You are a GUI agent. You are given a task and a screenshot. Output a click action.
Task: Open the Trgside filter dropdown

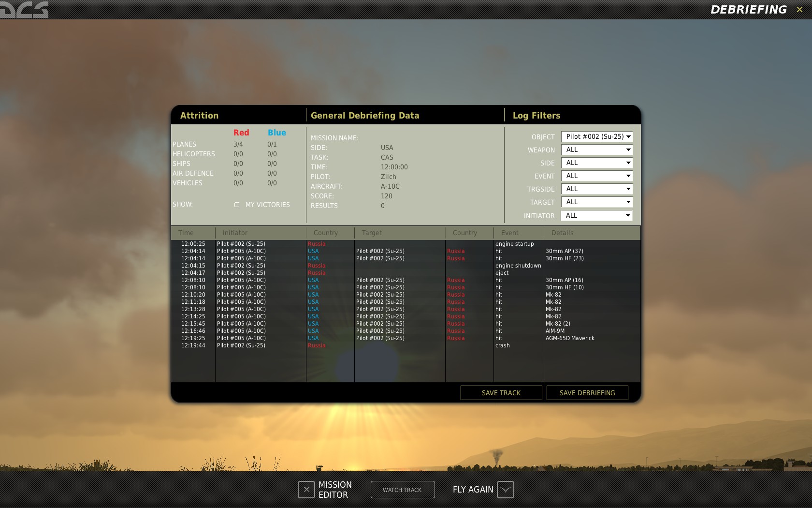597,189
